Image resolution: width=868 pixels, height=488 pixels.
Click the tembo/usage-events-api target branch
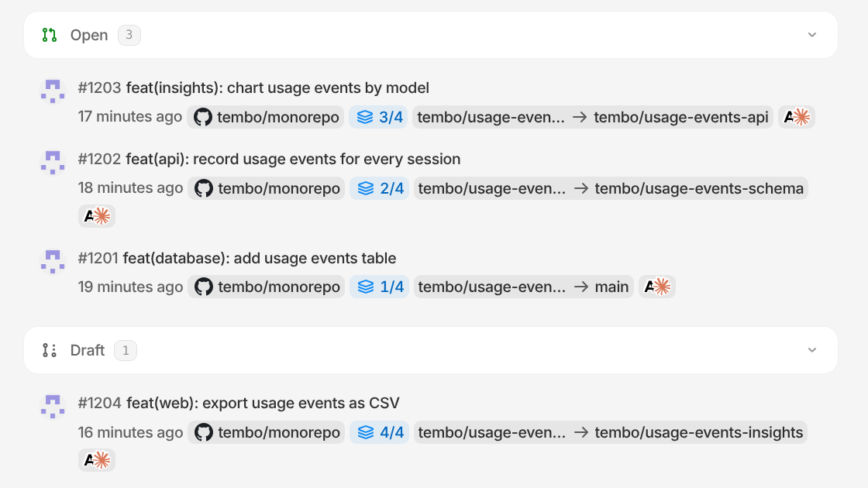coord(681,117)
